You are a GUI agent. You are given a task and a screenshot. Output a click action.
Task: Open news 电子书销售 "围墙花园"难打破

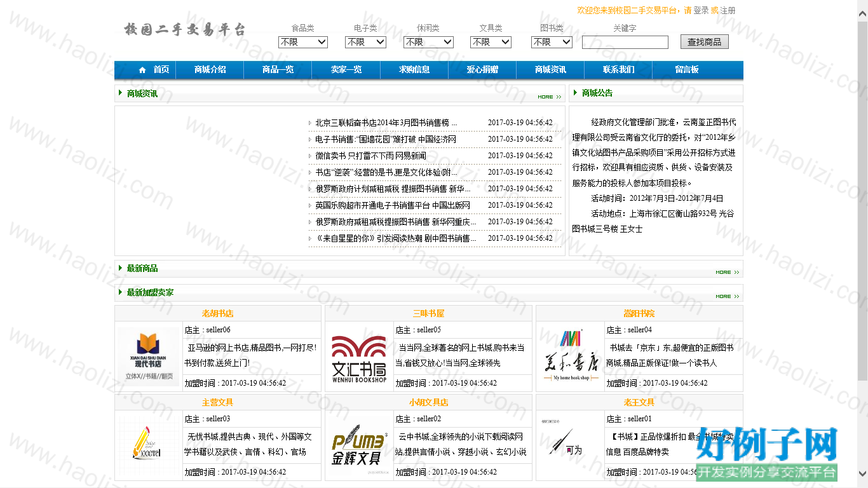click(385, 139)
